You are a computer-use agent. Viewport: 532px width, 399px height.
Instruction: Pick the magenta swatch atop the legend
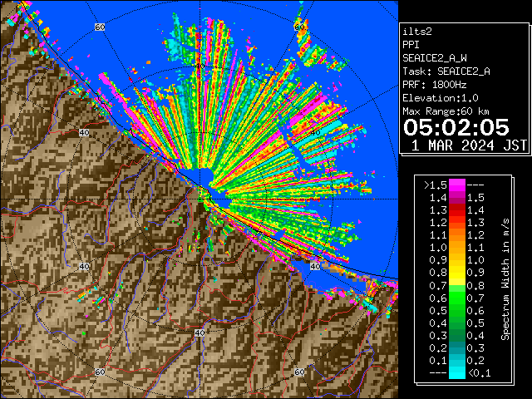[457, 185]
